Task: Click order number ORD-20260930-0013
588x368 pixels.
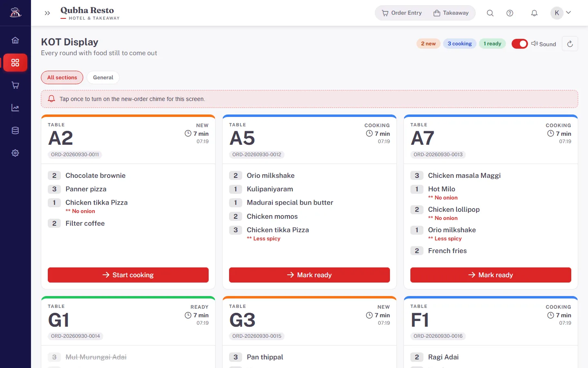Action: [438, 155]
